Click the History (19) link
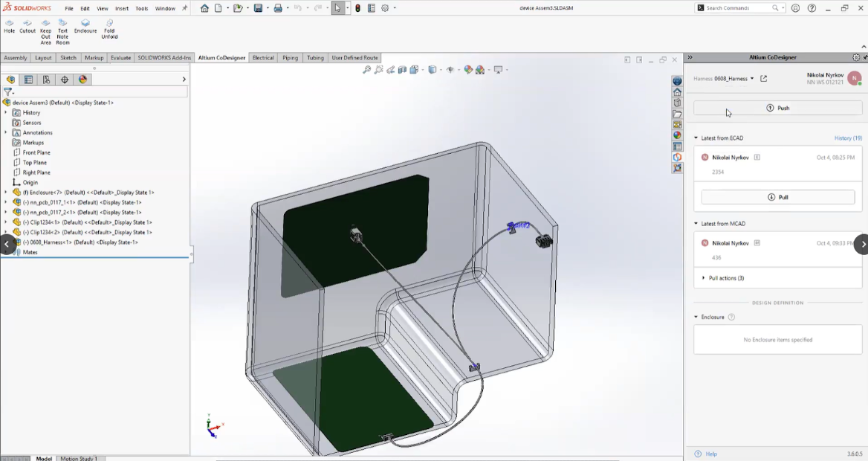Screen dimensions: 868x461 click(848, 138)
